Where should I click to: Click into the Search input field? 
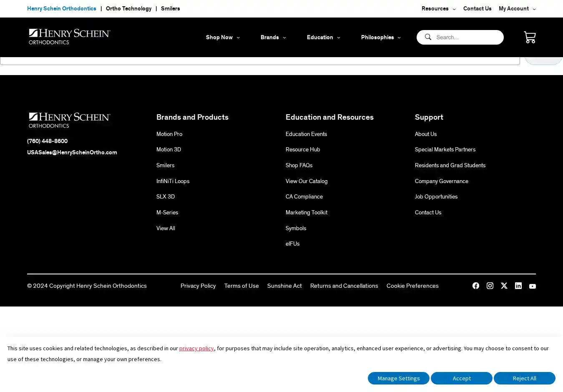coord(467,37)
